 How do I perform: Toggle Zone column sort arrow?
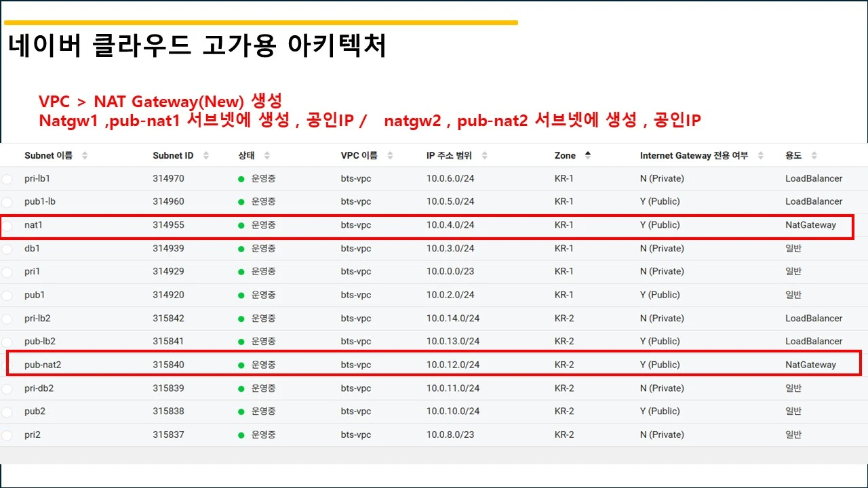coord(587,155)
